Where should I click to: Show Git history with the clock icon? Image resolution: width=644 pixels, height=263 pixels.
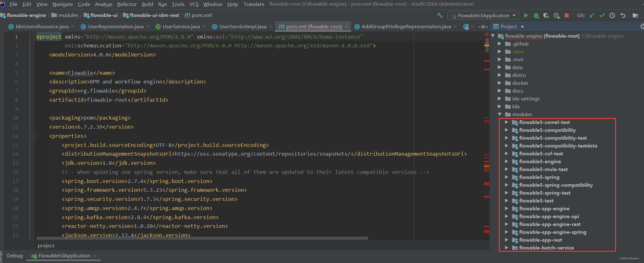tap(612, 15)
